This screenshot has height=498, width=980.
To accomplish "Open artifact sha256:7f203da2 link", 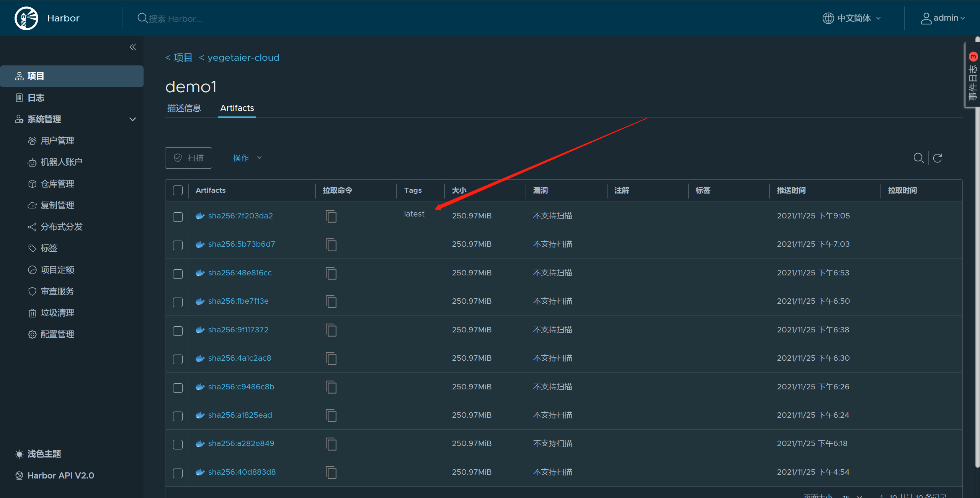I will [240, 216].
